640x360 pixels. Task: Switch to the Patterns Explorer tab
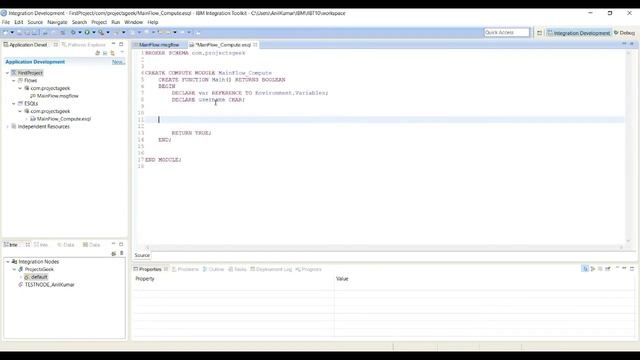84,44
